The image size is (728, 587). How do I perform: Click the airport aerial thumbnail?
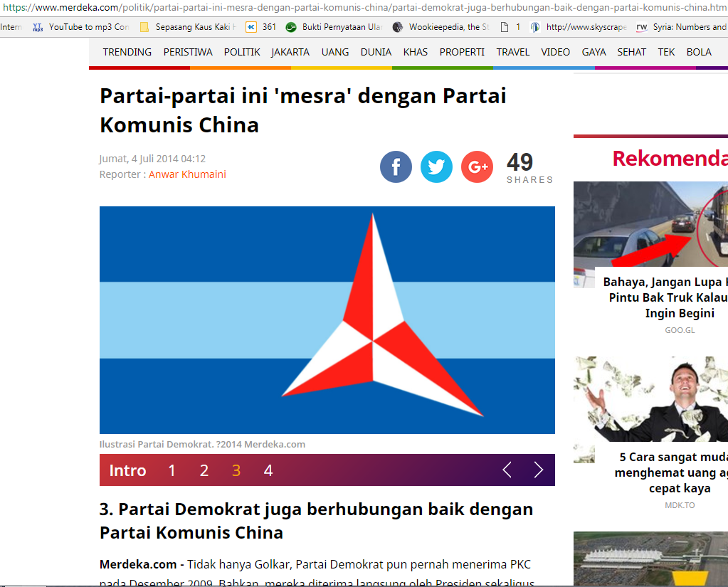pos(650,559)
